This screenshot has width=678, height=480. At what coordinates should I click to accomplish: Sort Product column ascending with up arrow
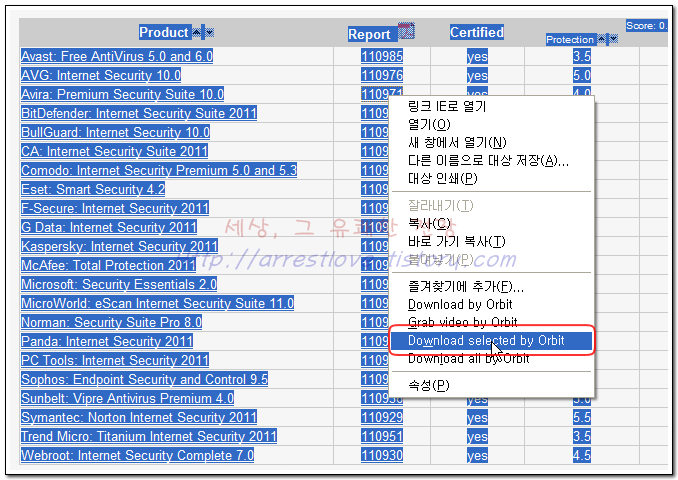coord(196,32)
